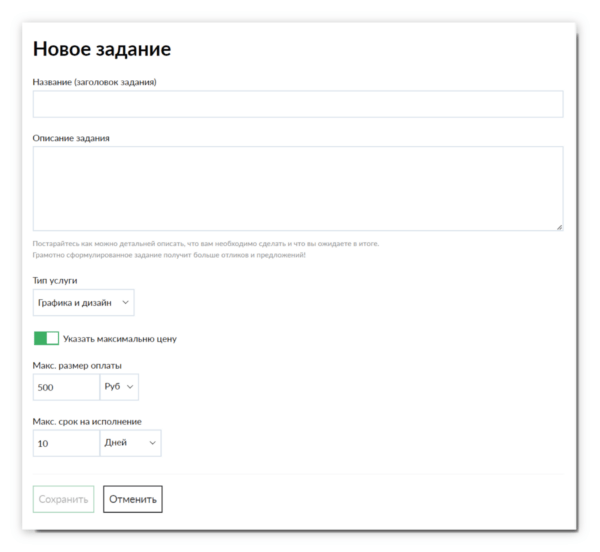
Task: Click the 'Тип услуги' label
Action: 55,280
